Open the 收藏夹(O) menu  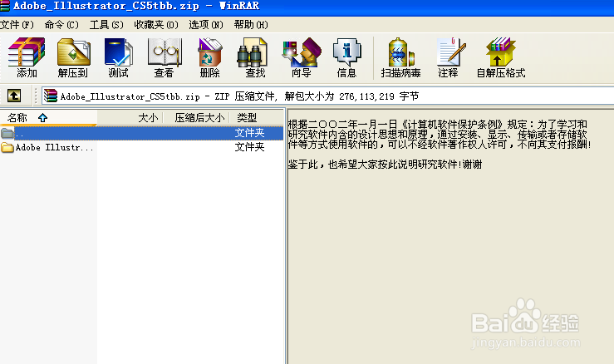tap(156, 25)
